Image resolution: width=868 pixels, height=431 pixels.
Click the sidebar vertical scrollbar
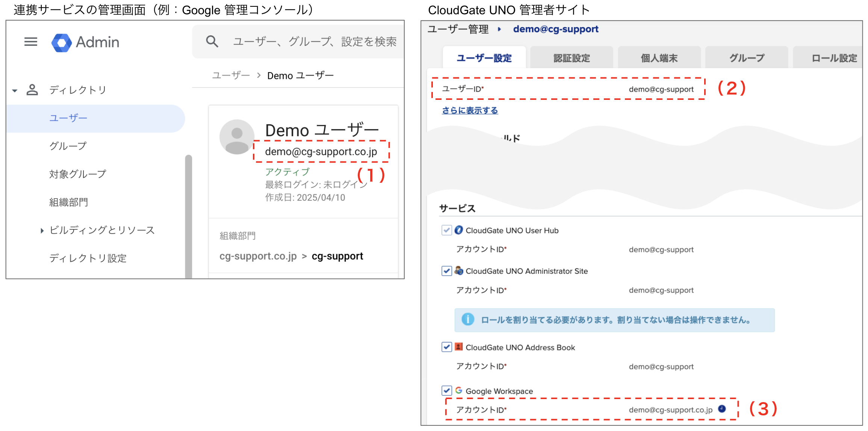pyautogui.click(x=189, y=216)
